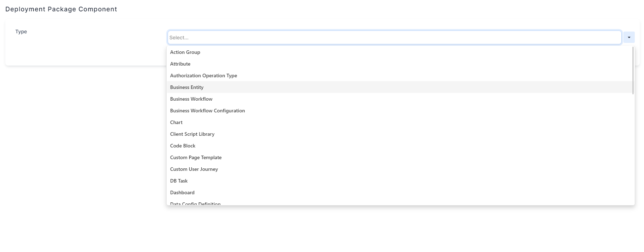The height and width of the screenshot is (252, 644).
Task: Click the dropdown list scrollbar thumb
Action: tap(633, 71)
